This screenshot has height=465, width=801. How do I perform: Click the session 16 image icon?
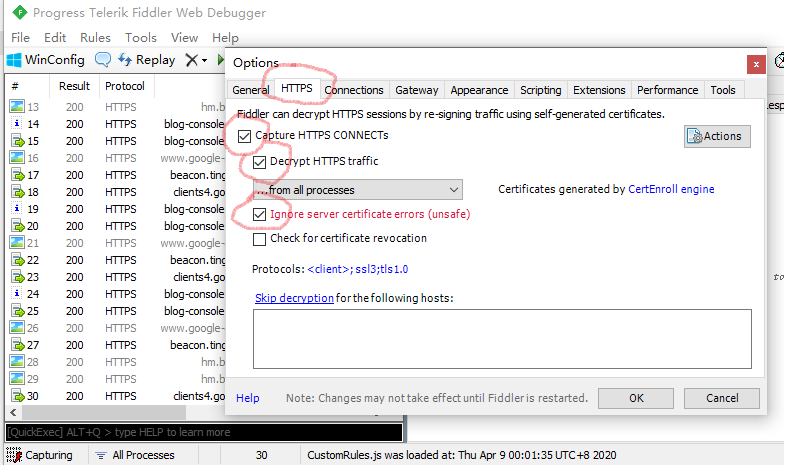[x=17, y=157]
